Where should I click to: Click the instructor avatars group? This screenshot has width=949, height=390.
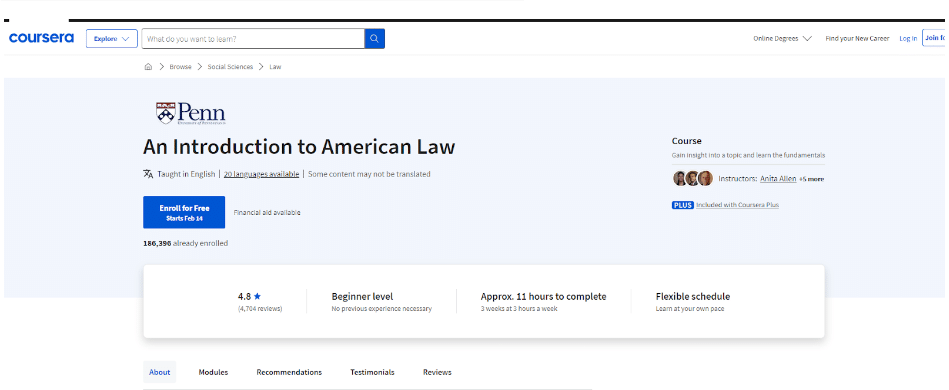point(693,179)
